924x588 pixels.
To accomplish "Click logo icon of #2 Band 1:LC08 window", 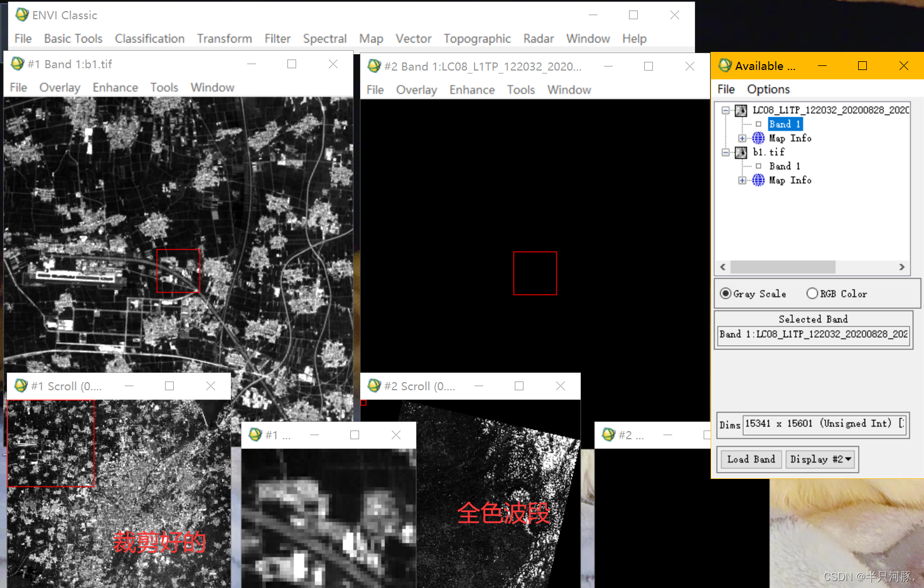I will (x=374, y=66).
